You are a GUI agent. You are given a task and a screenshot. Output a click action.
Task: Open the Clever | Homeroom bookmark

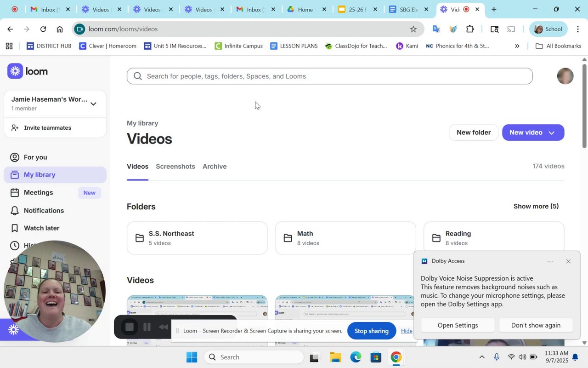tap(107, 46)
